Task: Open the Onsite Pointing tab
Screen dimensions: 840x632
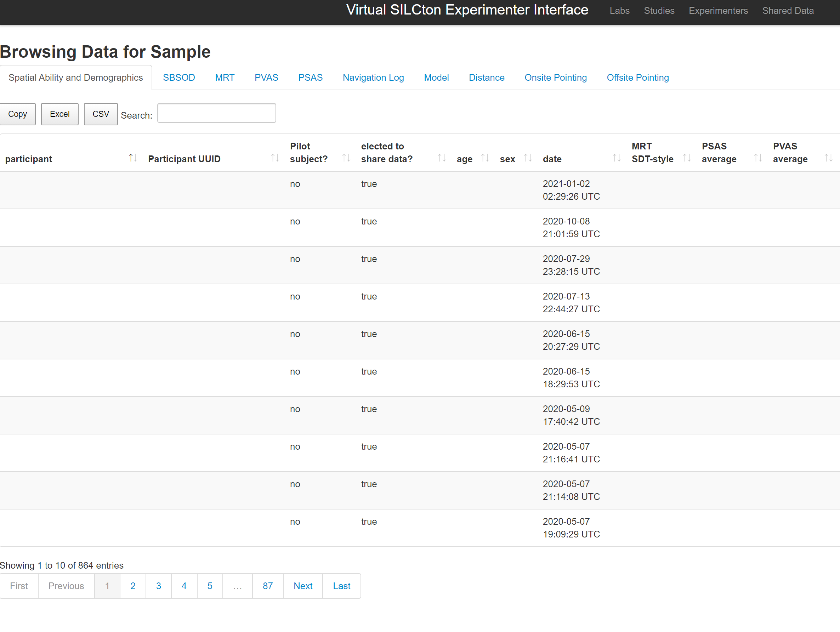Action: [x=555, y=78]
